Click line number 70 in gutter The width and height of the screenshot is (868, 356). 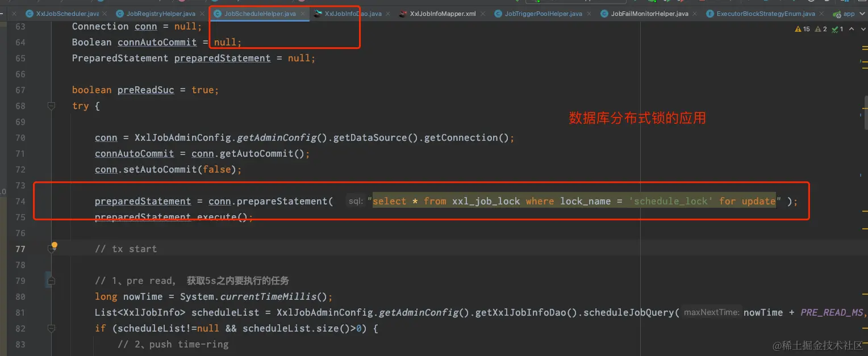20,137
